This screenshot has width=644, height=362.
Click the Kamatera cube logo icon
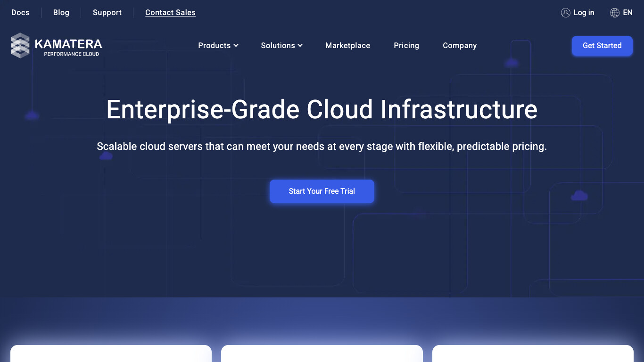point(20,46)
